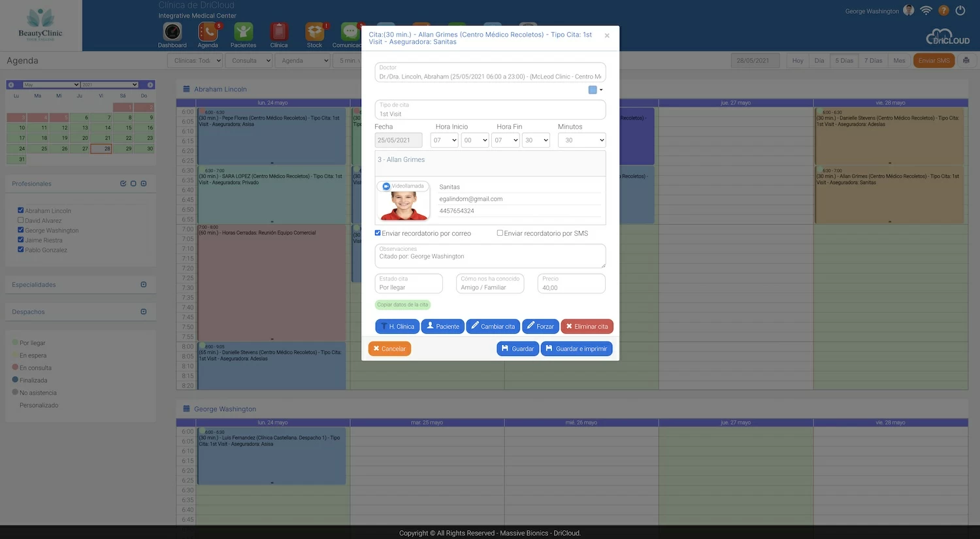Click the power logout icon

[960, 10]
